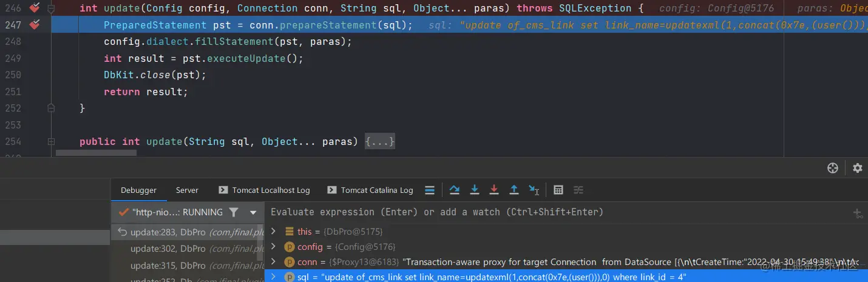Screen dimensions: 868x282
Task: Click the line number 248 in gutter
Action: coord(13,41)
